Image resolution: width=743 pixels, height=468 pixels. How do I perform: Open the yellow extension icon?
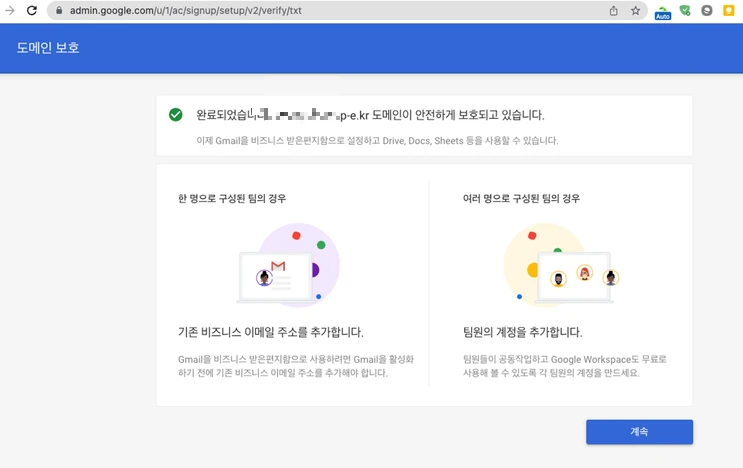729,10
